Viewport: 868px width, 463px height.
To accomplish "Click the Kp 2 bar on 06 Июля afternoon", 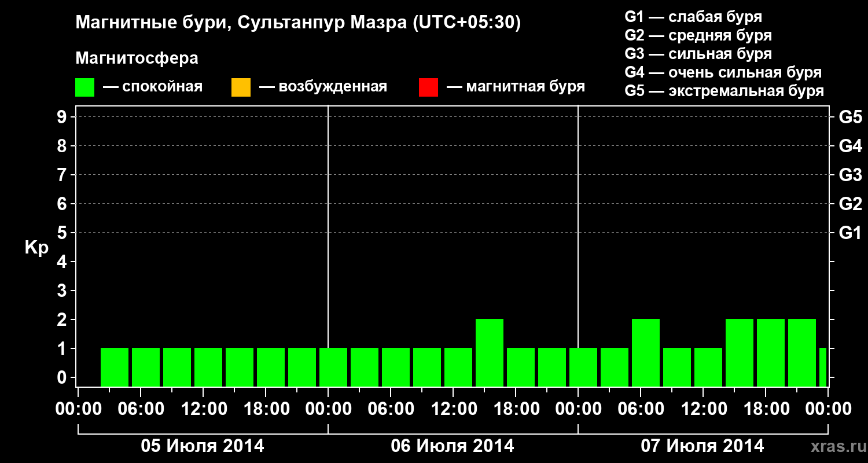I will click(x=490, y=352).
